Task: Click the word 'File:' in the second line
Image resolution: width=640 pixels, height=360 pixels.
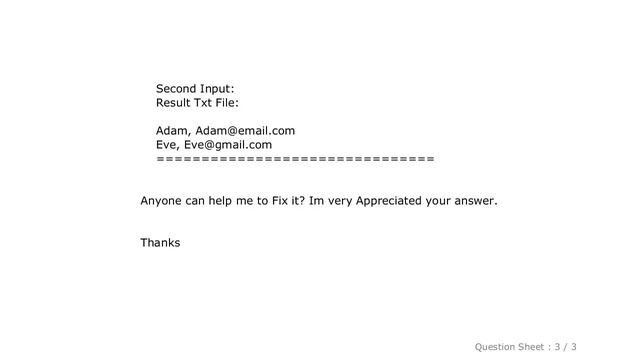Action: point(227,103)
